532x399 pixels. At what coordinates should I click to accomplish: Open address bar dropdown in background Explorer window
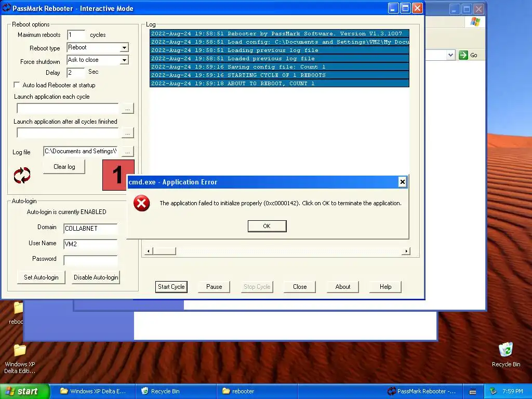click(450, 55)
